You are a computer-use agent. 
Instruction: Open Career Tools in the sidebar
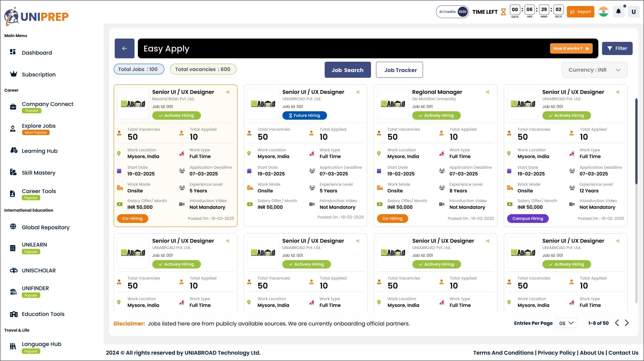pos(39,191)
